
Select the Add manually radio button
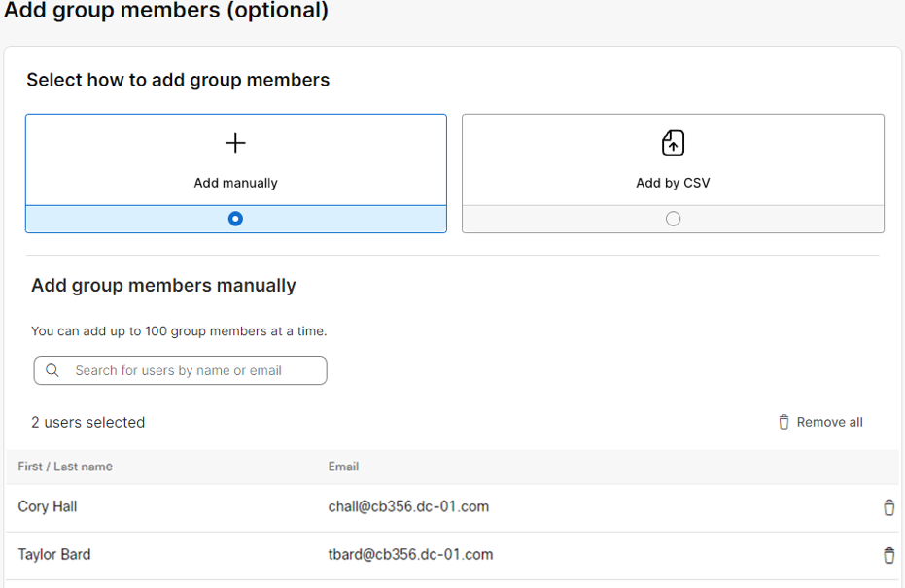(235, 219)
